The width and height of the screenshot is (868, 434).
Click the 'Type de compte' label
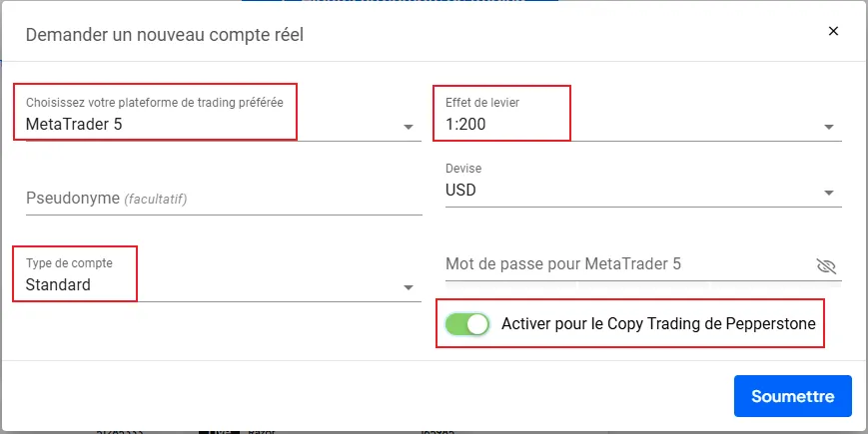69,263
